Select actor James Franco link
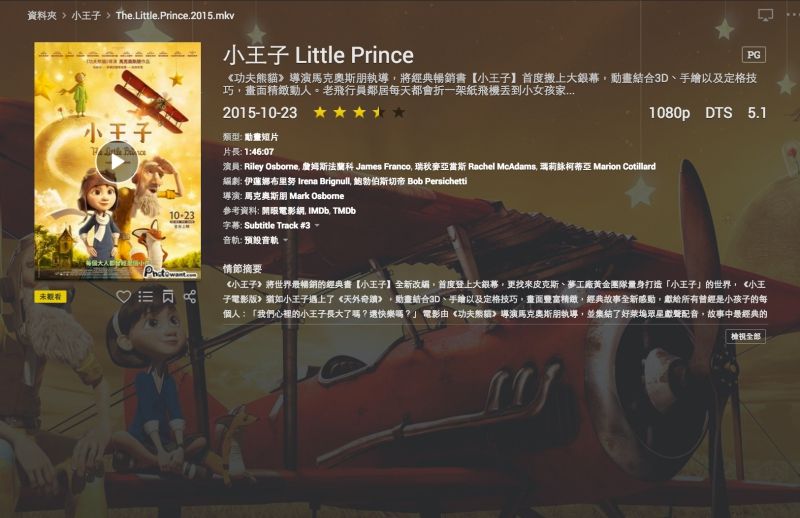The width and height of the screenshot is (800, 518). click(x=356, y=166)
